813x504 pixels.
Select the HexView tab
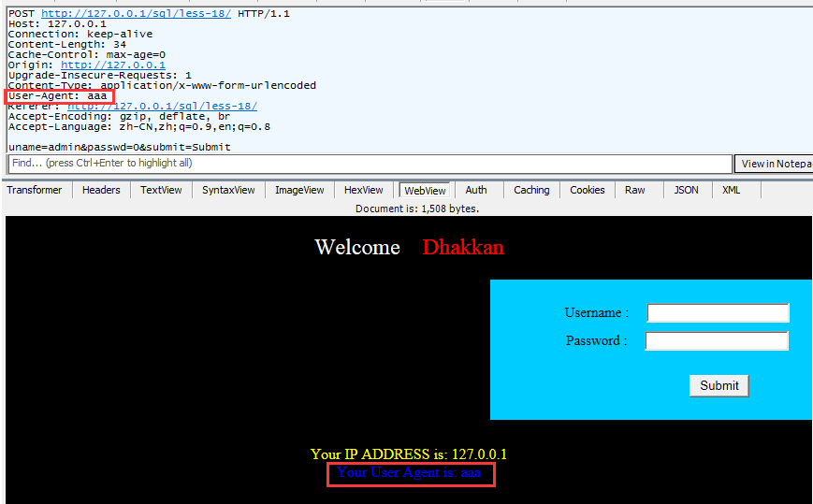pyautogui.click(x=364, y=190)
